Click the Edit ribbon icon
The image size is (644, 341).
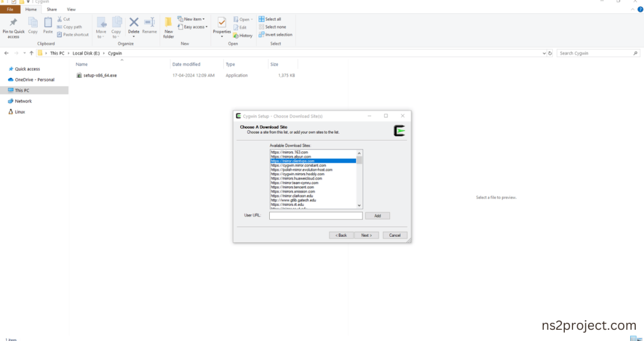click(x=240, y=27)
